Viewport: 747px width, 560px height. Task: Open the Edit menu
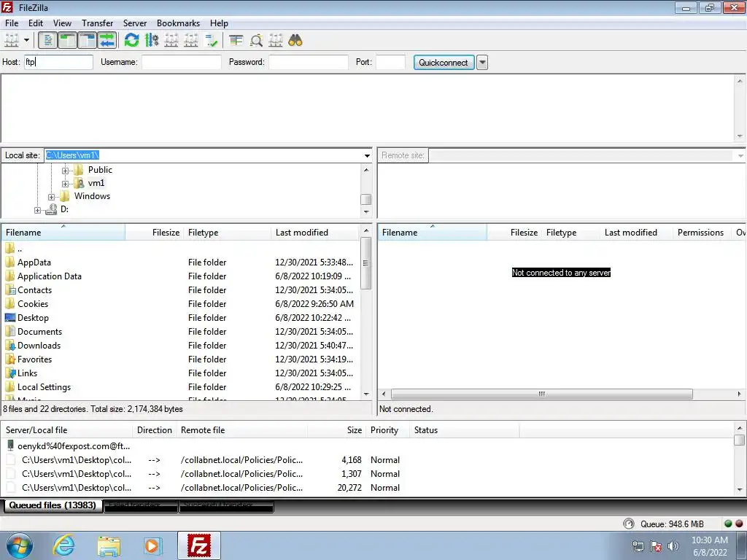coord(36,23)
